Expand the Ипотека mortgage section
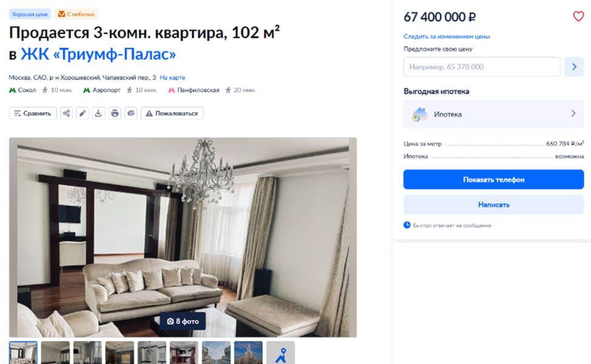The image size is (591, 364). 493,114
